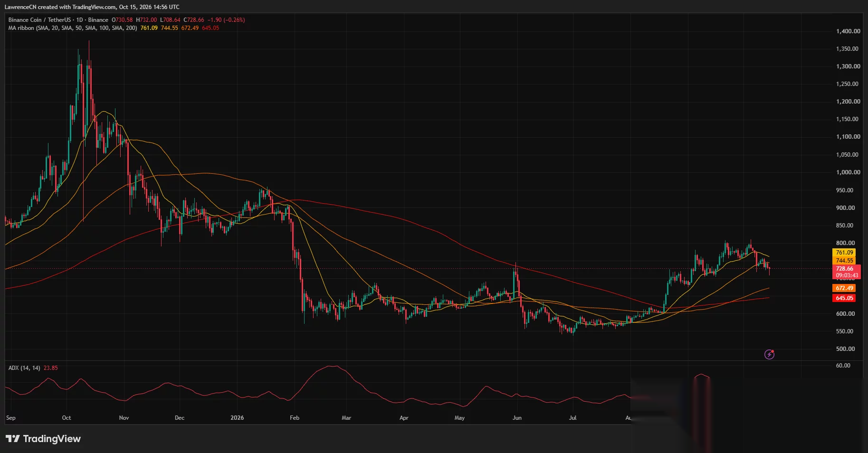
Task: Click the 744.55 value in MA ribbon legend
Action: [x=170, y=28]
